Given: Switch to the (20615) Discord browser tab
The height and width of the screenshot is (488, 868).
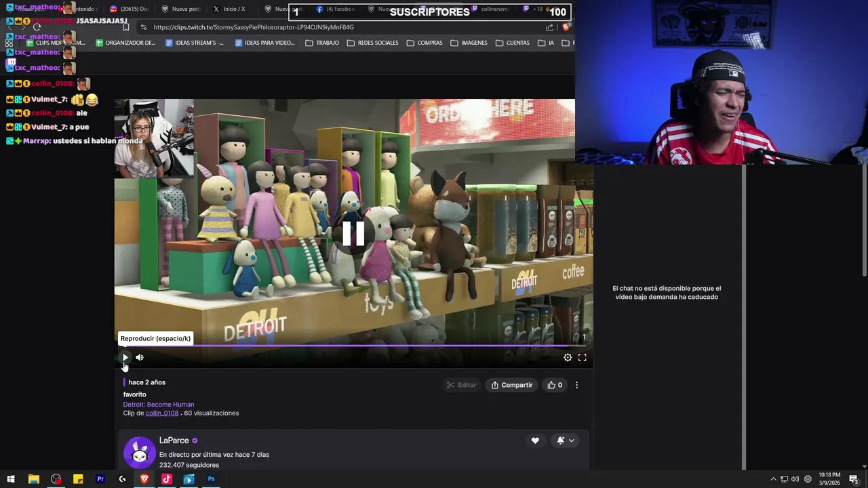Looking at the screenshot, I should click(129, 9).
